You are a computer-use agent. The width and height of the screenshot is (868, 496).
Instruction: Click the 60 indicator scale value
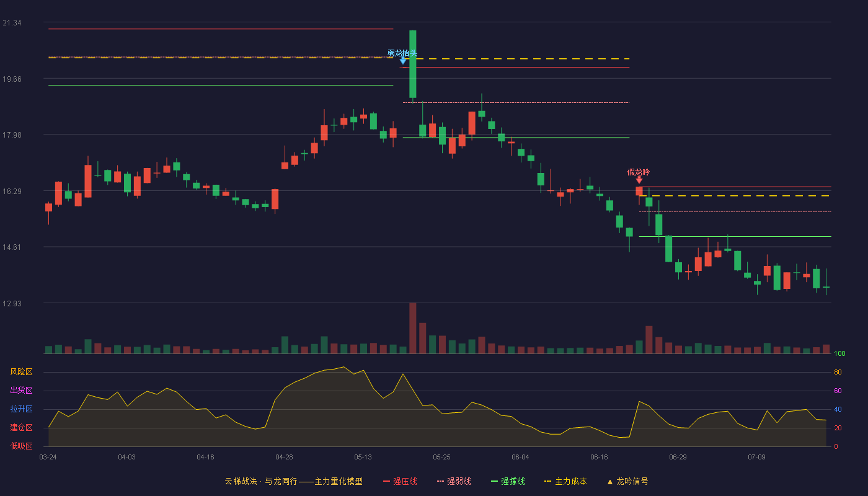click(x=838, y=391)
